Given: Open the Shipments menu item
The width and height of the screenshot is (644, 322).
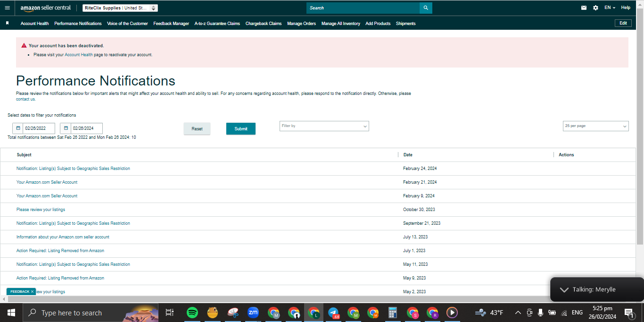Looking at the screenshot, I should click(x=406, y=24).
